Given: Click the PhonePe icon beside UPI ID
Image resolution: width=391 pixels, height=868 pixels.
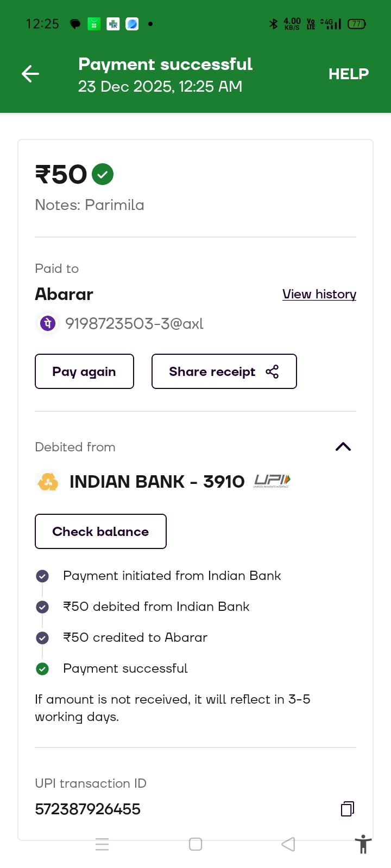Looking at the screenshot, I should point(47,324).
